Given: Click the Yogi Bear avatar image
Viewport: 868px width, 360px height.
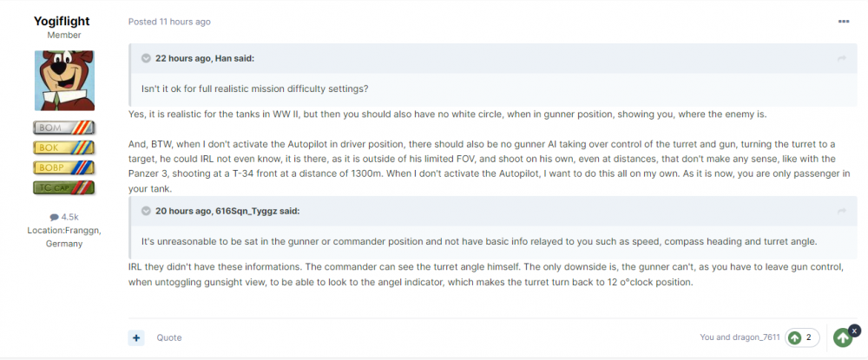Looking at the screenshot, I should (62, 80).
